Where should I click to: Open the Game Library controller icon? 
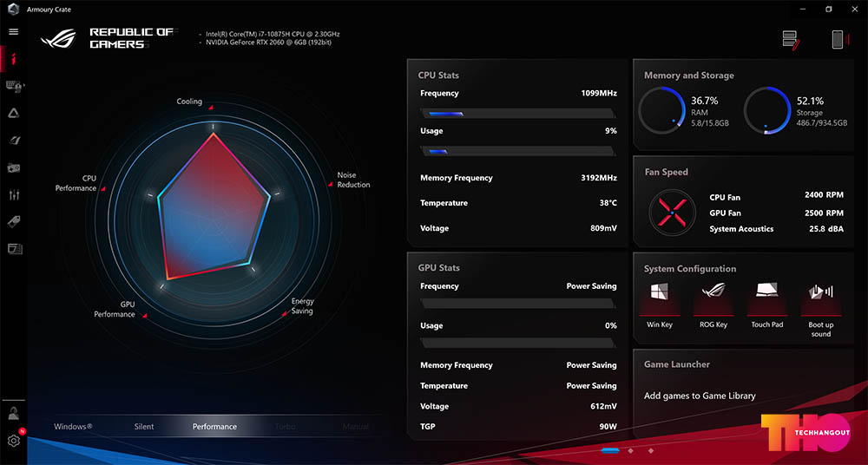(x=14, y=167)
